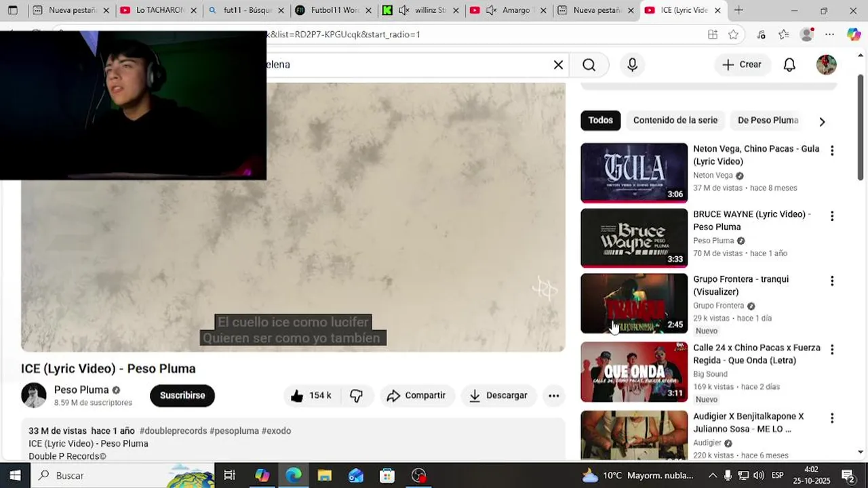Open Windows Start menu
Viewport: 868px width, 488px height.
[x=15, y=476]
